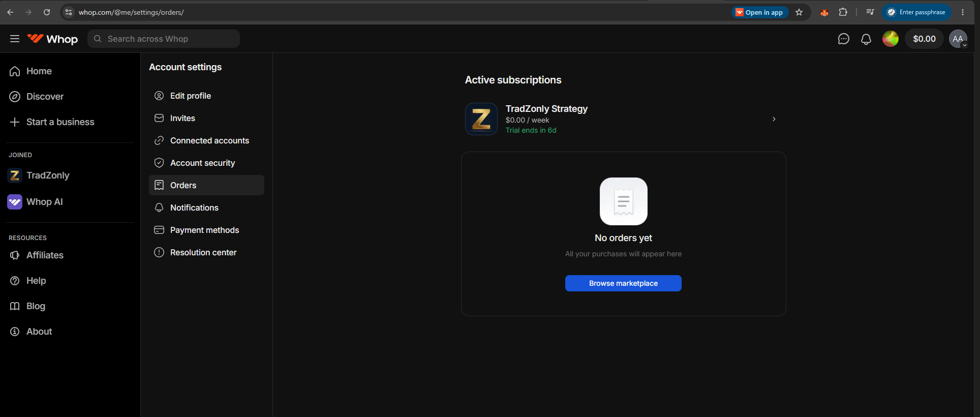Select Invites settings
This screenshot has width=980, height=417.
coord(206,118)
